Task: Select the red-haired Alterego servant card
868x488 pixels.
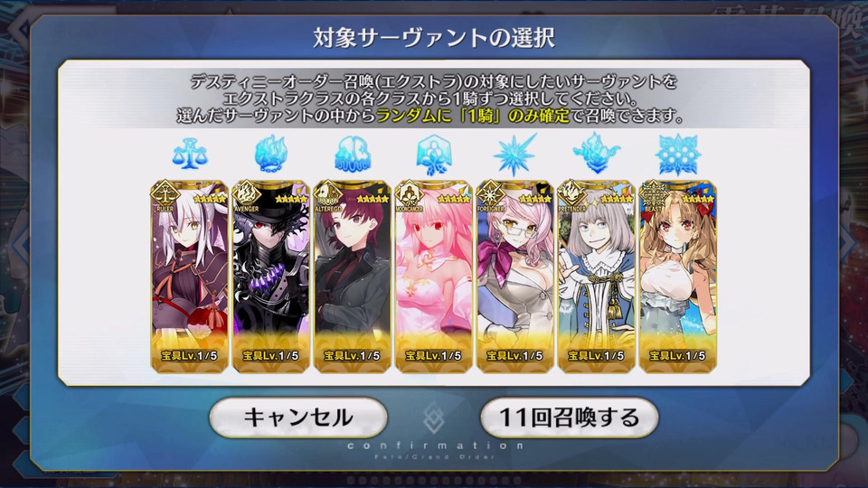Action: click(352, 277)
